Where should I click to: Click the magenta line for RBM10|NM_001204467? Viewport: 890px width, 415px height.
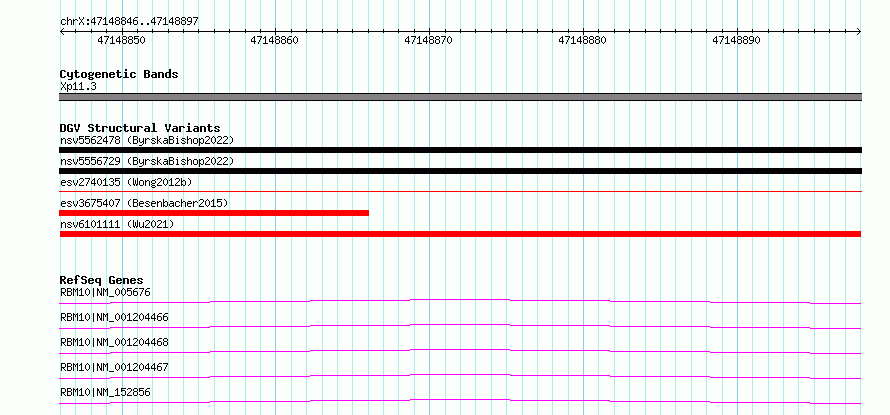coord(460,376)
